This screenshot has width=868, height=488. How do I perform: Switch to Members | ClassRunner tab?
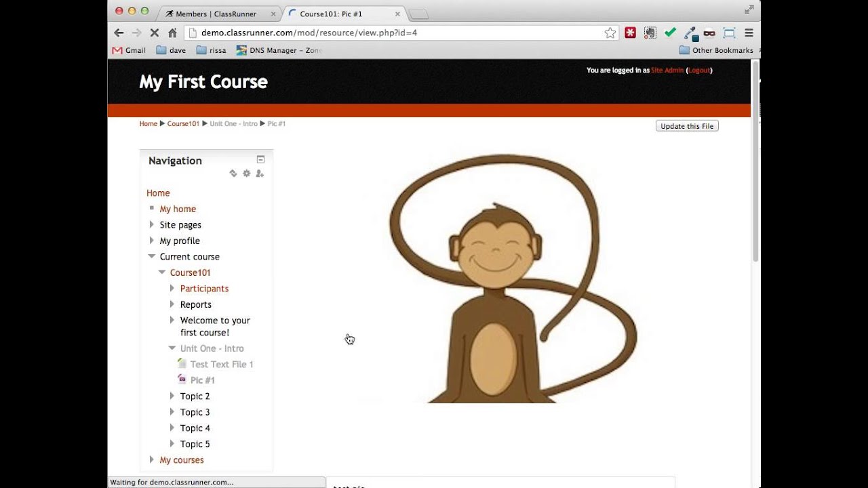pos(220,14)
